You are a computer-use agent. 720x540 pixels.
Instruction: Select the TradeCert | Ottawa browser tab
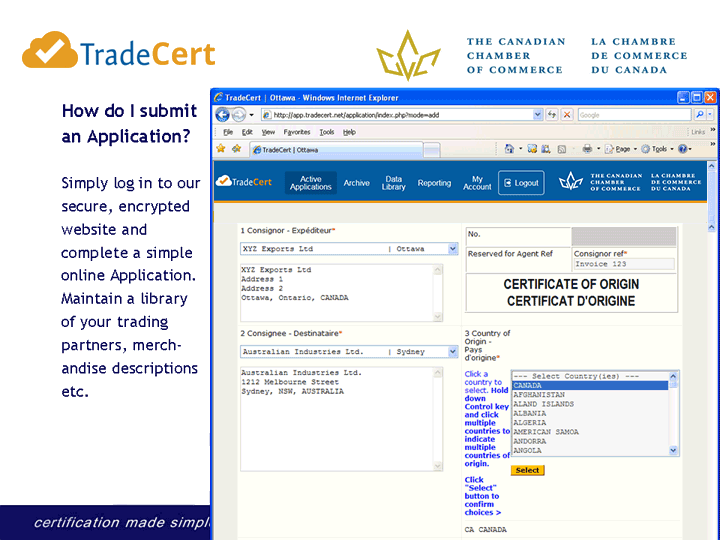point(336,150)
